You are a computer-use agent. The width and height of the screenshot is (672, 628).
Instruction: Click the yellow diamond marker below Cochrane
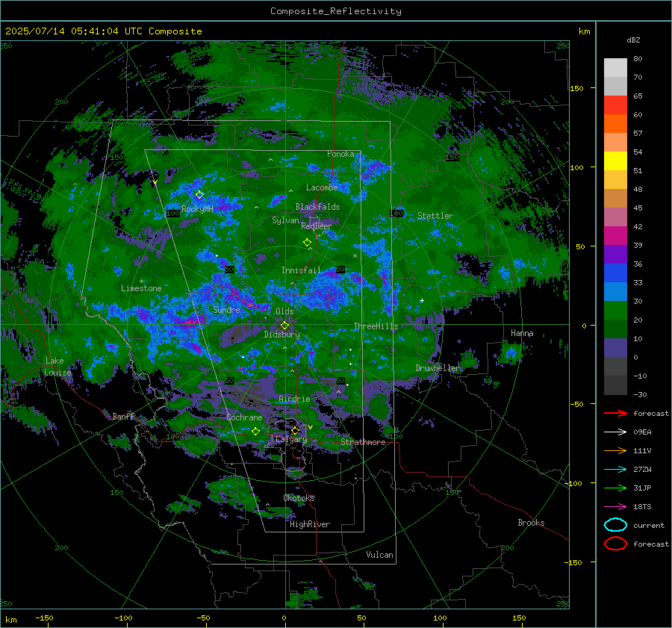pyautogui.click(x=255, y=432)
